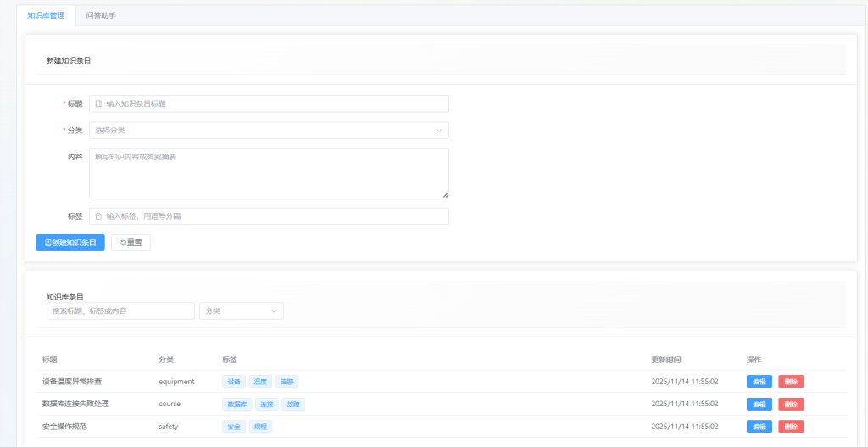Click the search box for 搜索标题、标签或内容
The height and width of the screenshot is (447, 868).
click(120, 311)
